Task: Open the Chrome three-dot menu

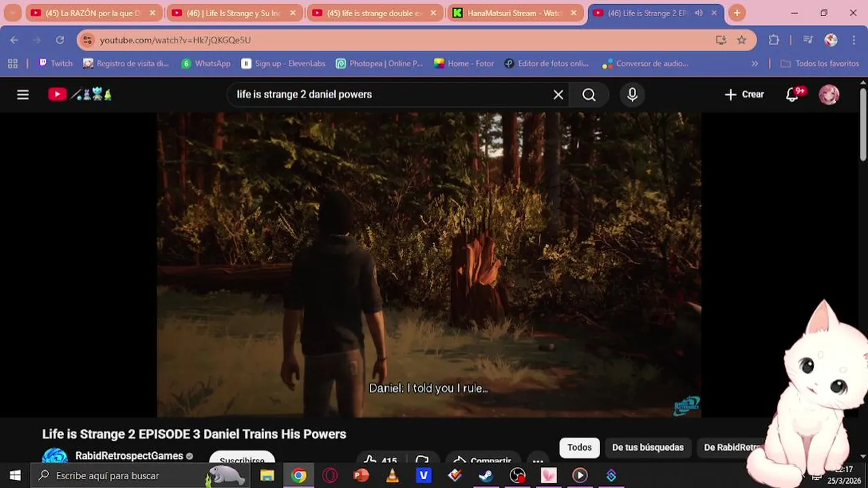Action: (854, 40)
